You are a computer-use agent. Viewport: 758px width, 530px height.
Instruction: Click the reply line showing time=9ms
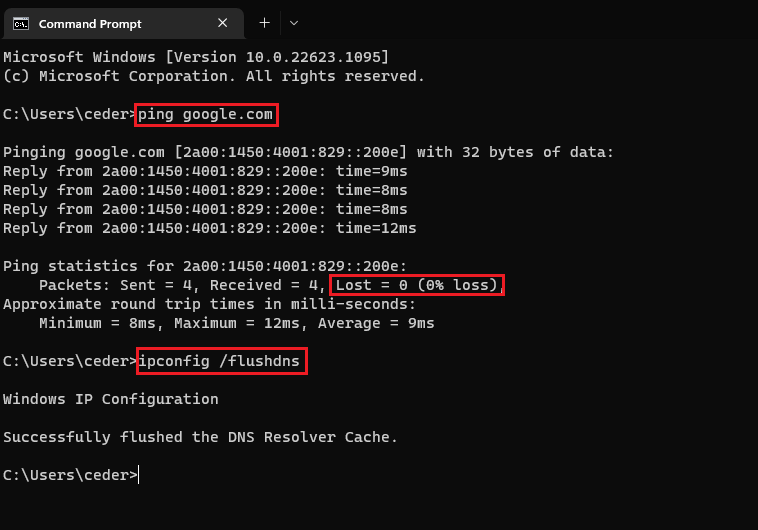point(205,171)
